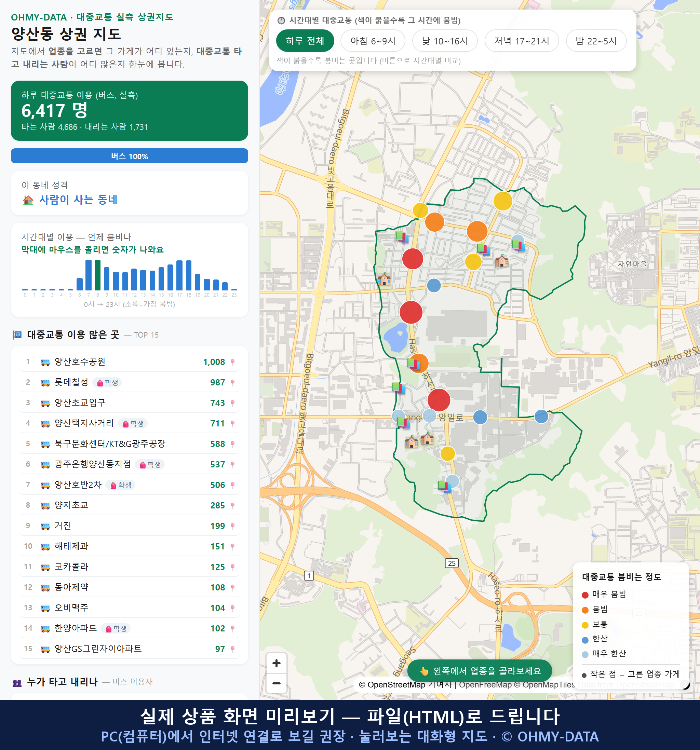Switch to the 저녁 17~21시 time filter
700x750 pixels.
click(521, 41)
